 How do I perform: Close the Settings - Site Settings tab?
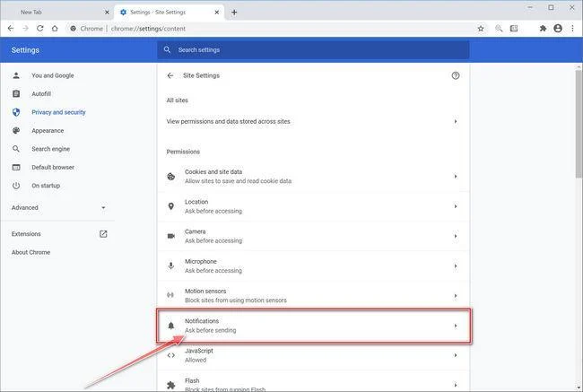[217, 13]
